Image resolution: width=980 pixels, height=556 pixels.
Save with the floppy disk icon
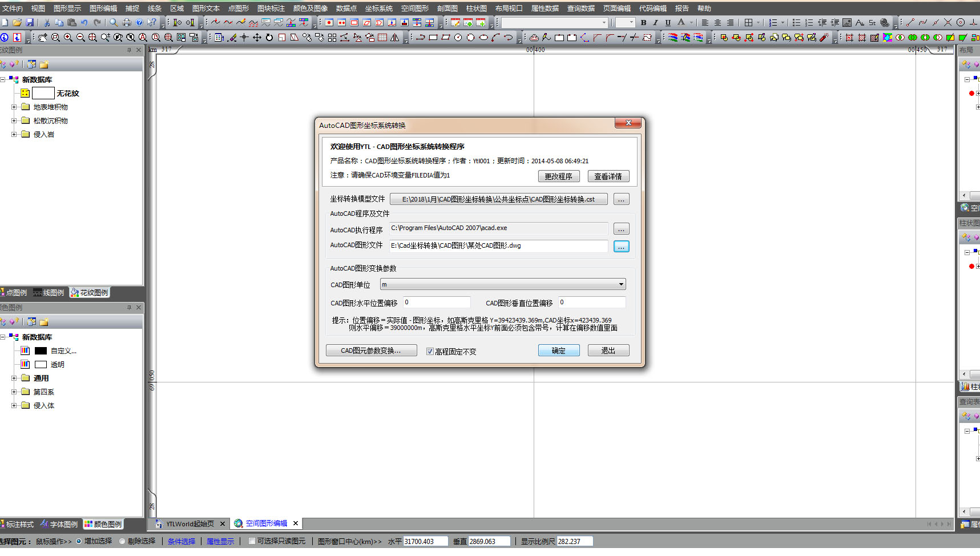(30, 23)
